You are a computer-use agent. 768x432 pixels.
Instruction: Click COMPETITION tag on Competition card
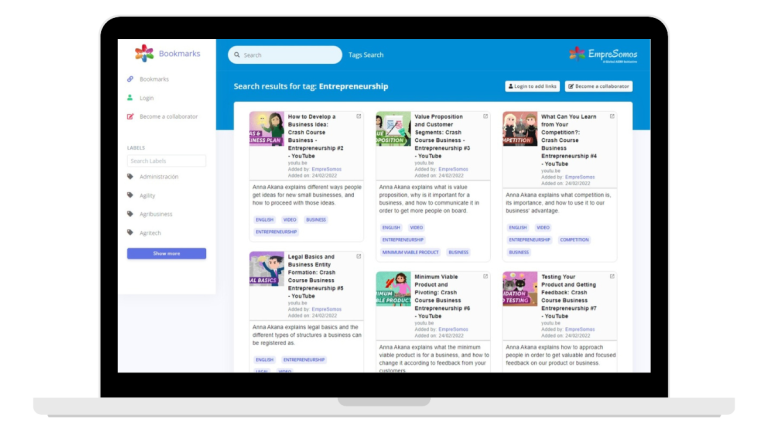click(574, 240)
